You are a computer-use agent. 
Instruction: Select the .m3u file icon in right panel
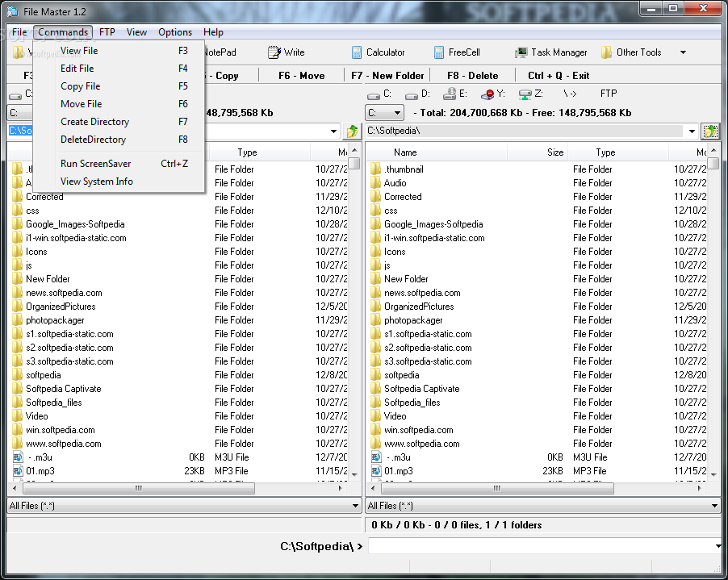(x=376, y=457)
